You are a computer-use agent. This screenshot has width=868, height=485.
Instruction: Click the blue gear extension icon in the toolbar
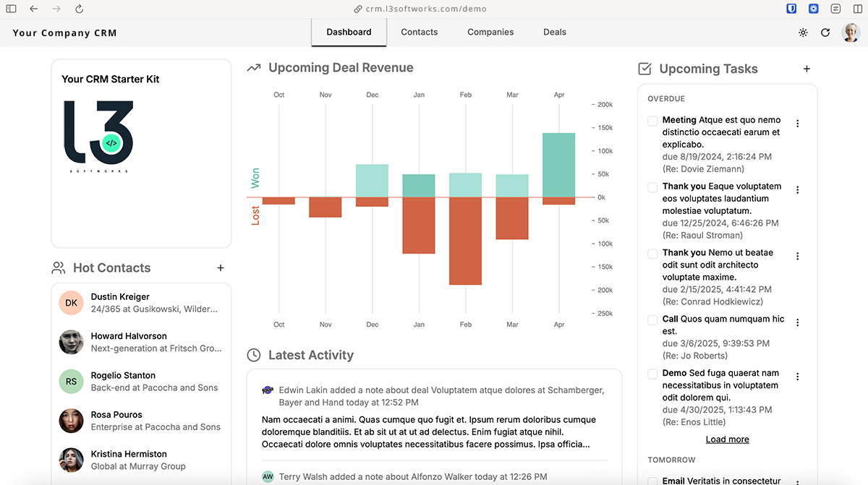pyautogui.click(x=813, y=9)
